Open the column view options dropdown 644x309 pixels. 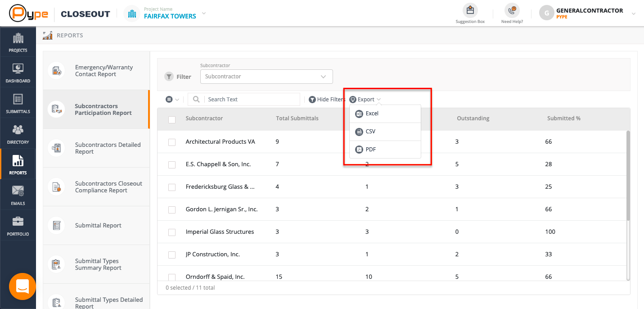tap(172, 100)
